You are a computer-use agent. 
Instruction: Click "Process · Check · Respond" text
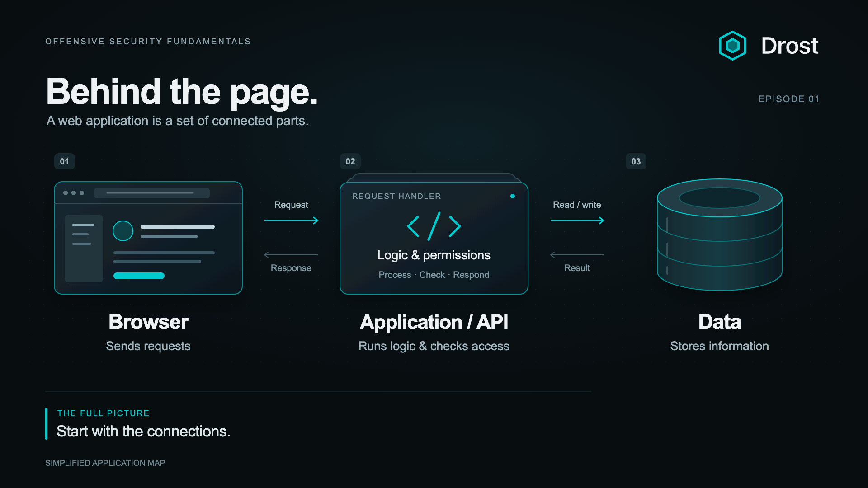434,275
